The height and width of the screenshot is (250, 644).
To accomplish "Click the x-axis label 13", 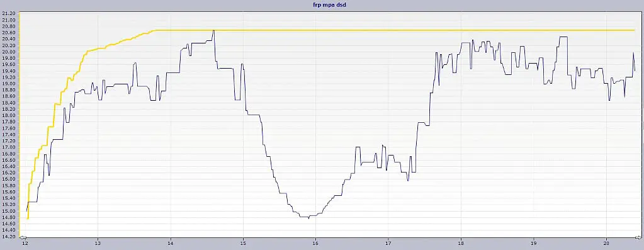I will pos(98,244).
